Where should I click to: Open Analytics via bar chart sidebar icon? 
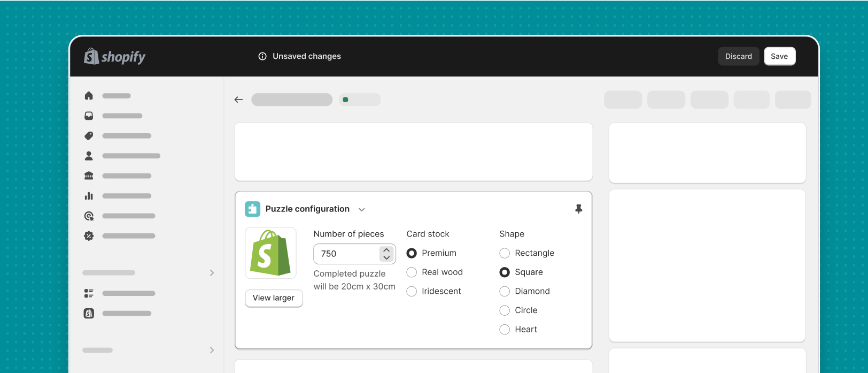[89, 196]
